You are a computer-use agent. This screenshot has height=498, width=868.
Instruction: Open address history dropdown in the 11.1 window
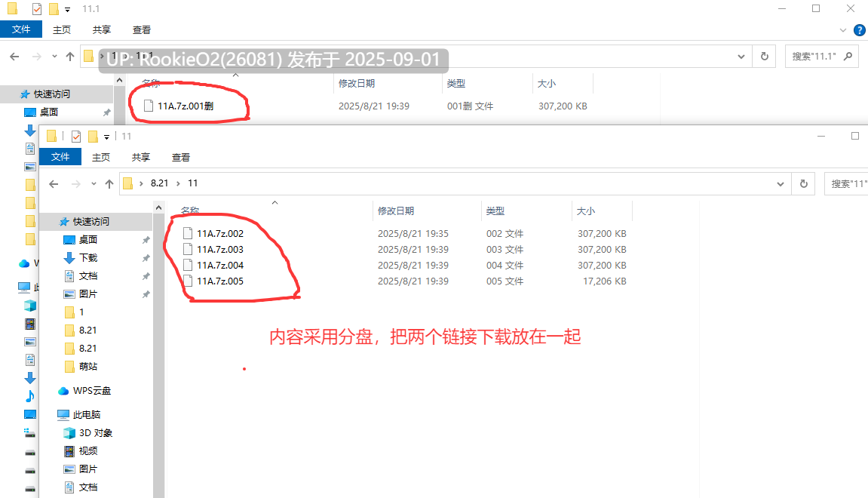[x=741, y=57]
